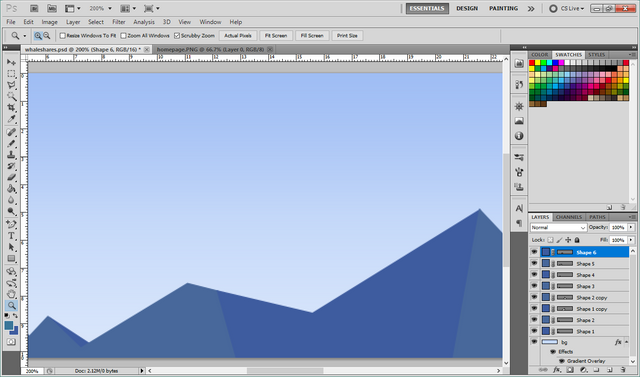Click the Actual Pixels button

click(238, 36)
